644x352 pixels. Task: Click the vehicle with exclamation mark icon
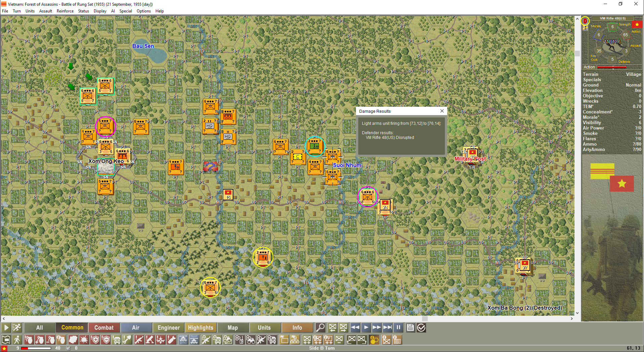pos(117,340)
